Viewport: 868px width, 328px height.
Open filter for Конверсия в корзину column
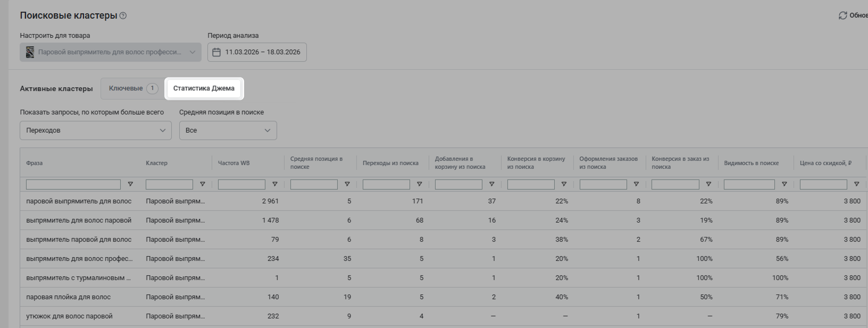[564, 184]
